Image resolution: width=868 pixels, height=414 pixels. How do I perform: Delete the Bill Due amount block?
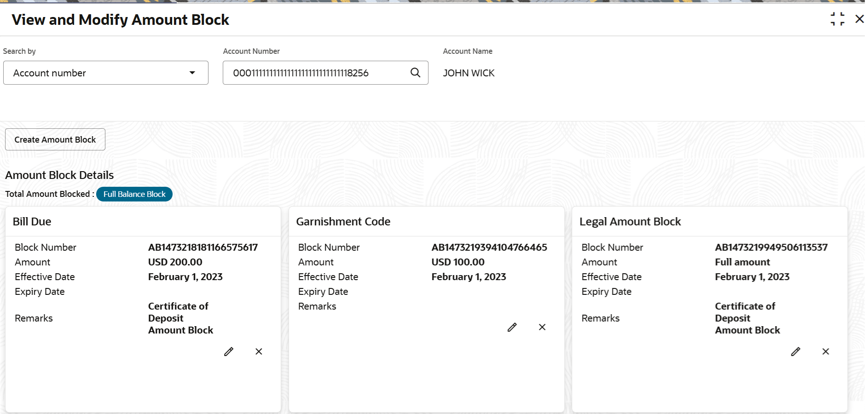259,352
